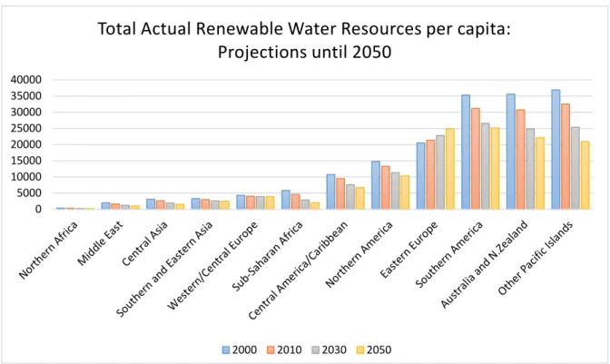
Task: Select the yellow 2050 bar for Other Pacific Islands
Action: pos(585,175)
